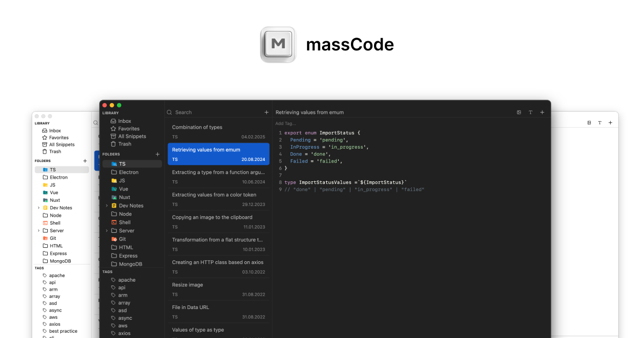
Task: Click the plus icon in the light window toolbar
Action: (x=610, y=122)
